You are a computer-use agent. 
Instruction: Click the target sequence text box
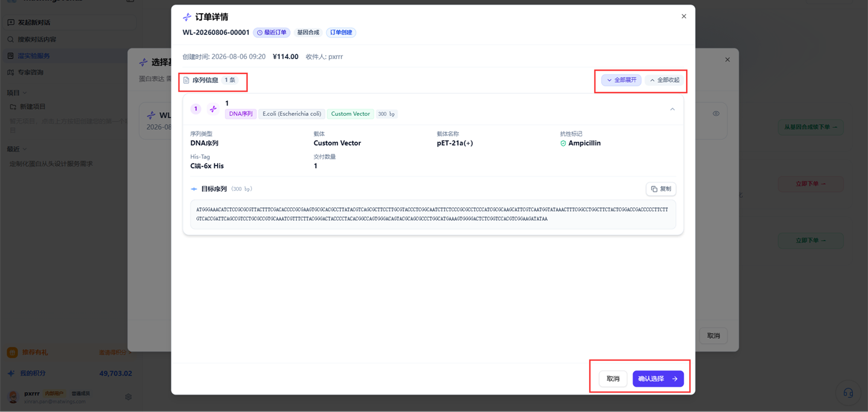click(x=433, y=215)
